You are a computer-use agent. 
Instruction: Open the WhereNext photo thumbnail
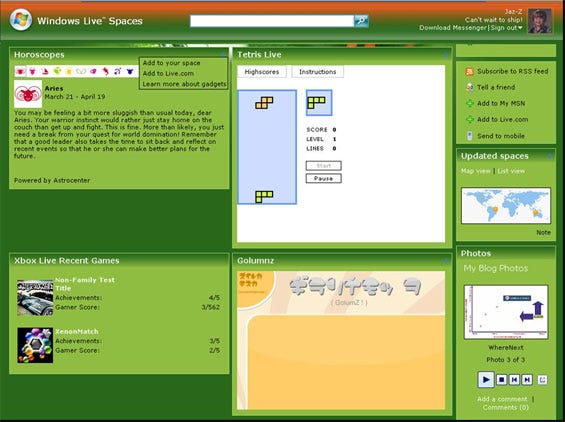506,312
